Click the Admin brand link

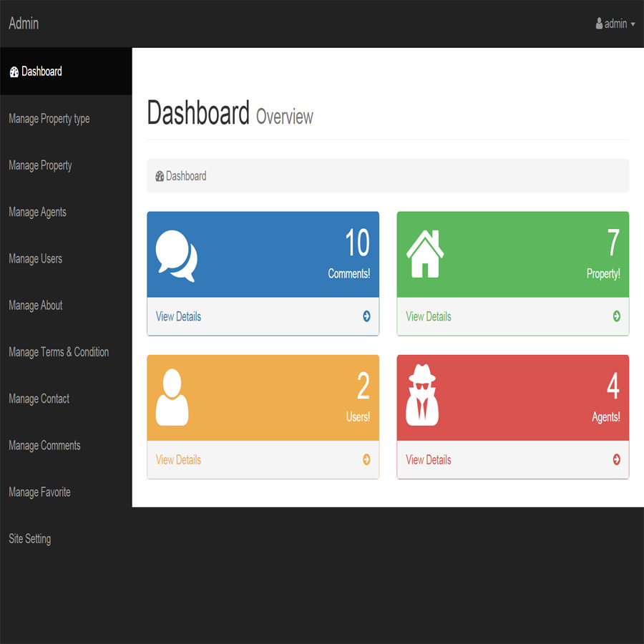[24, 24]
